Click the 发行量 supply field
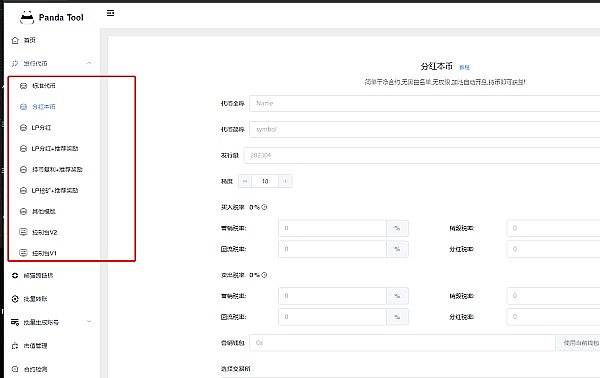 point(422,155)
